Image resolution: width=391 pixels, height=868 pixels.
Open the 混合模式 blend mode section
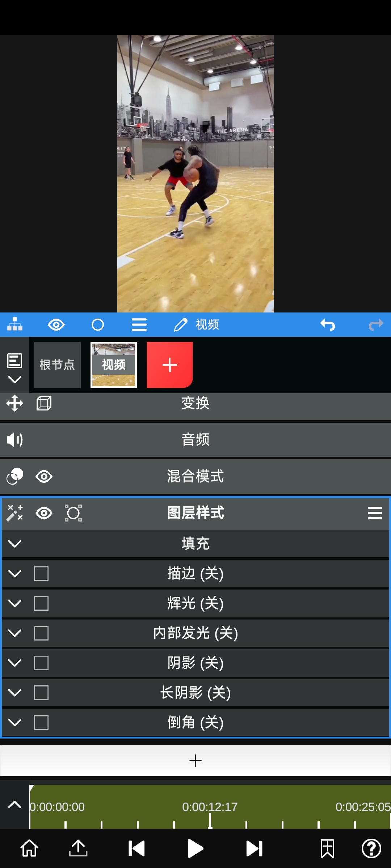(x=195, y=476)
